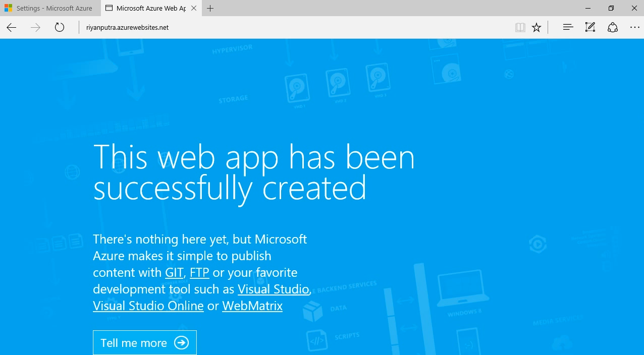Click the Microsoft logo on Settings tab
644x355 pixels.
(x=8, y=8)
